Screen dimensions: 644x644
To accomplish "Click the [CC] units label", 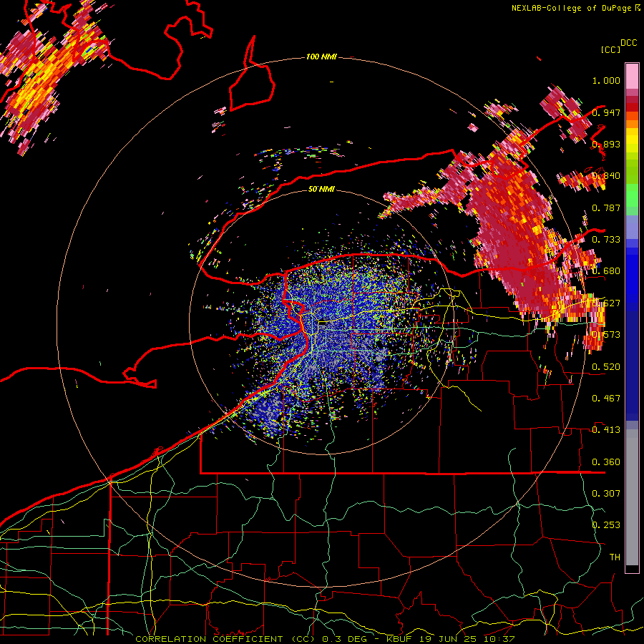I will [610, 49].
